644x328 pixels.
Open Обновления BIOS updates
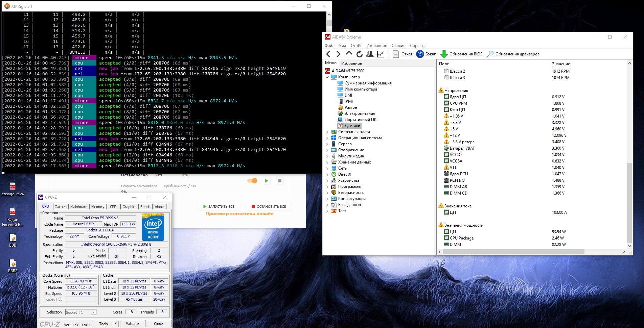461,54
